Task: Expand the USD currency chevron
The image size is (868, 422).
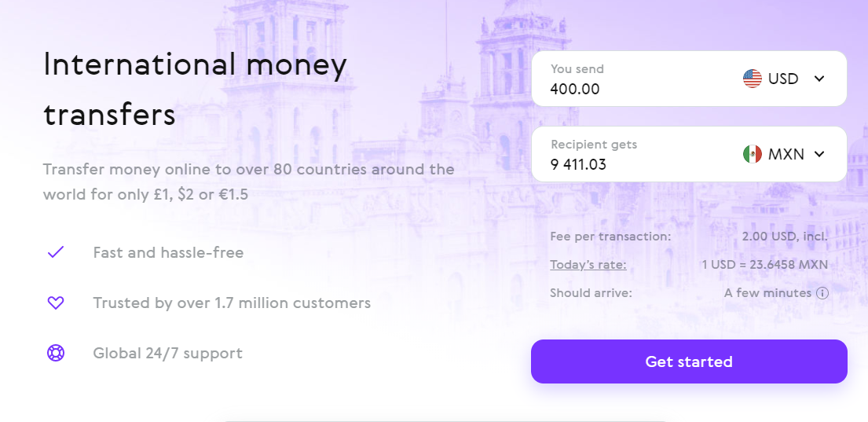Action: coord(820,79)
